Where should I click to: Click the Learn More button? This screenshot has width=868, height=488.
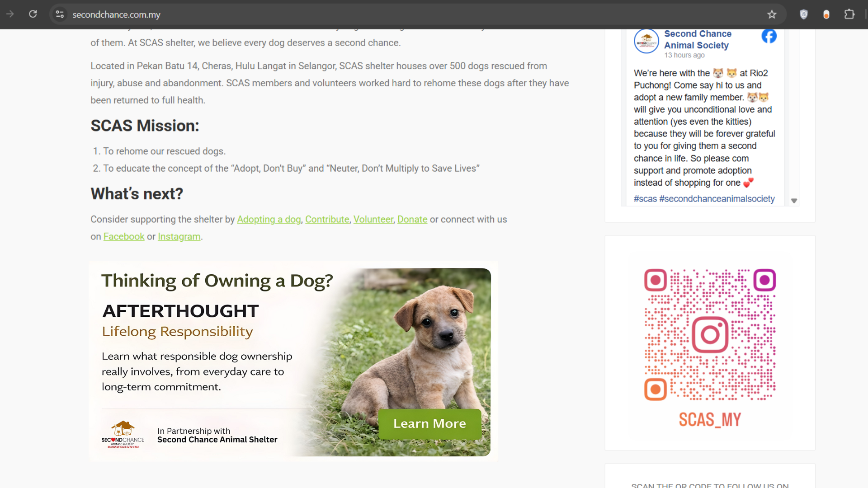(x=429, y=424)
